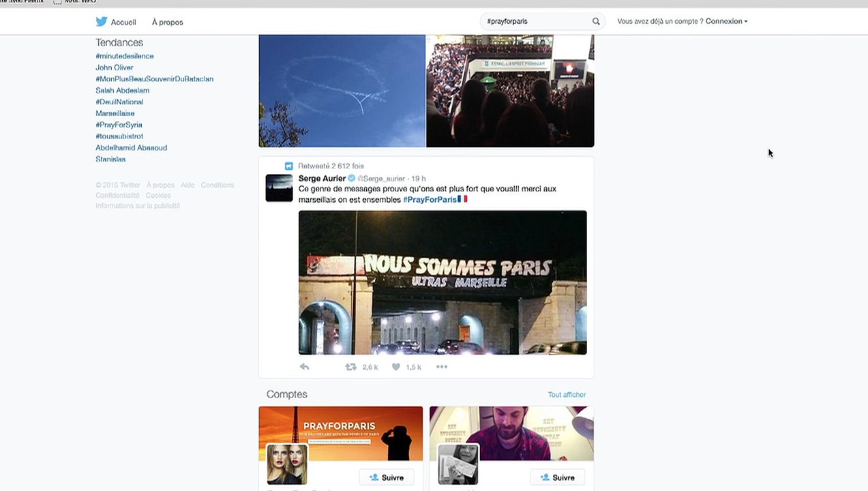Open the John Oliver trend
Screen dimensions: 868x491
point(115,68)
